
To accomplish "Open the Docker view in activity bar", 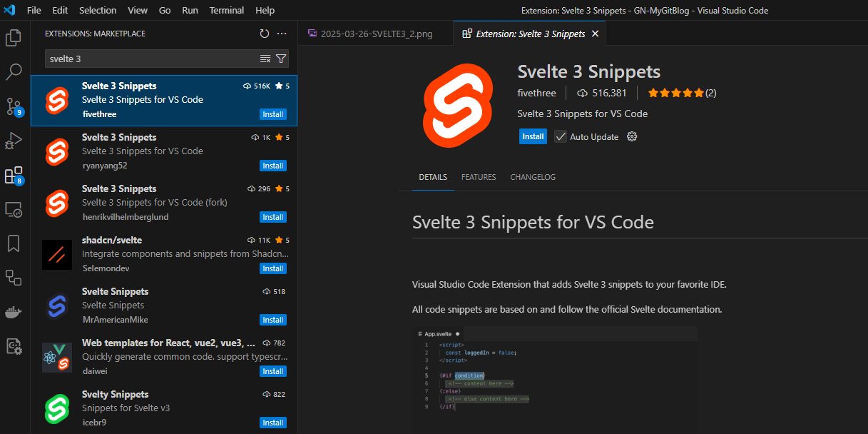I will coord(14,312).
